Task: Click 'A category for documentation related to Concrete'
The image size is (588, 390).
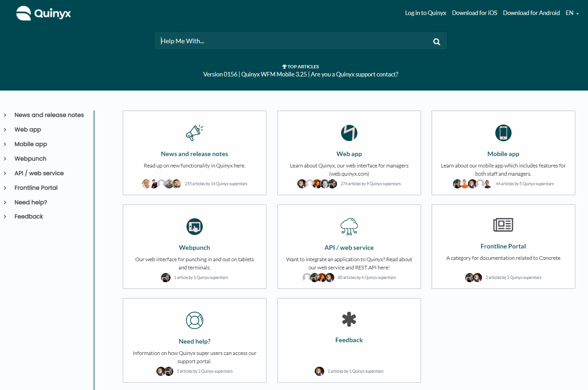Action: tap(503, 258)
